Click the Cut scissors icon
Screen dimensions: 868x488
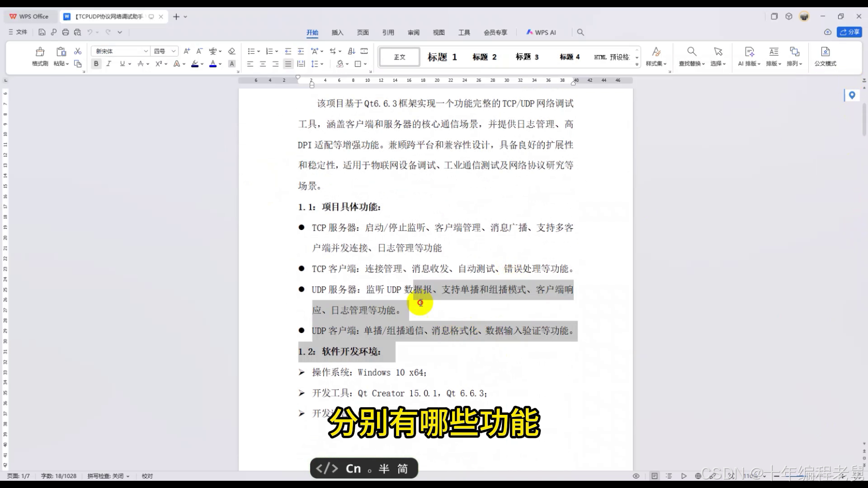[78, 51]
